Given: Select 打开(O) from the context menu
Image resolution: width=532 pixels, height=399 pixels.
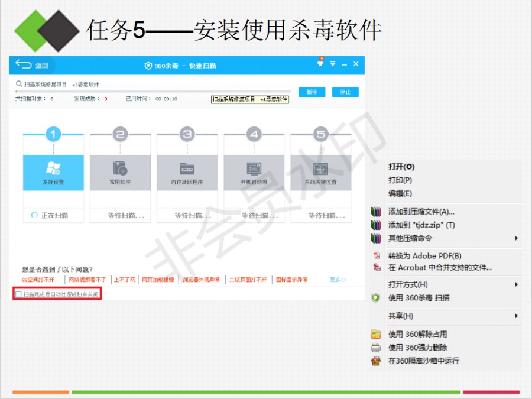Looking at the screenshot, I should click(401, 167).
